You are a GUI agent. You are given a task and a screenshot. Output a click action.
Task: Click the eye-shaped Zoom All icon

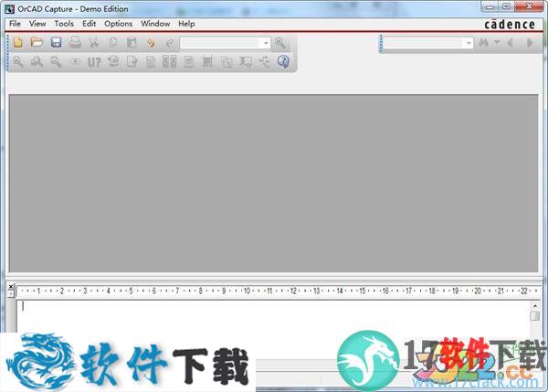coord(75,62)
